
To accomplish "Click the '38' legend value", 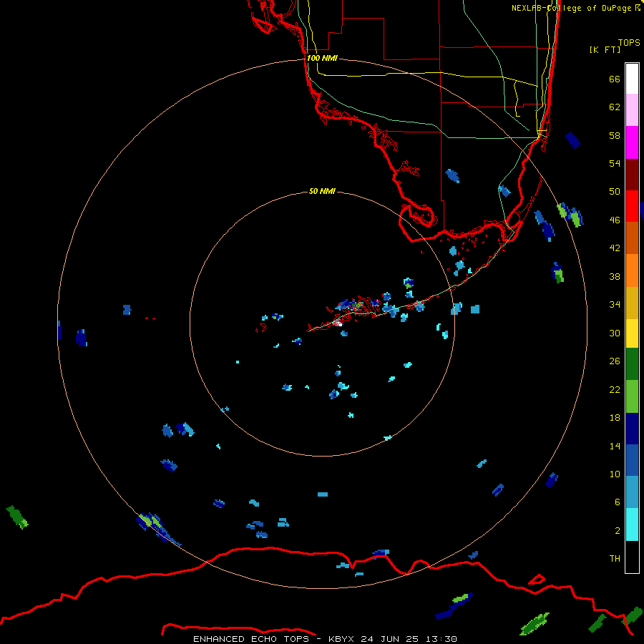I will pos(615,276).
